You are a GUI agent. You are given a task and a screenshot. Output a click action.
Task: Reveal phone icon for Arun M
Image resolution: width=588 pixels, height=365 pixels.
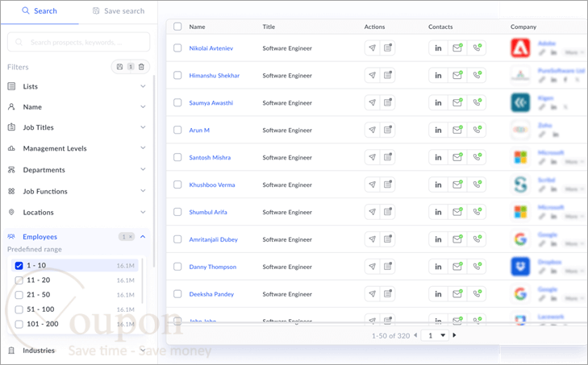pyautogui.click(x=477, y=130)
